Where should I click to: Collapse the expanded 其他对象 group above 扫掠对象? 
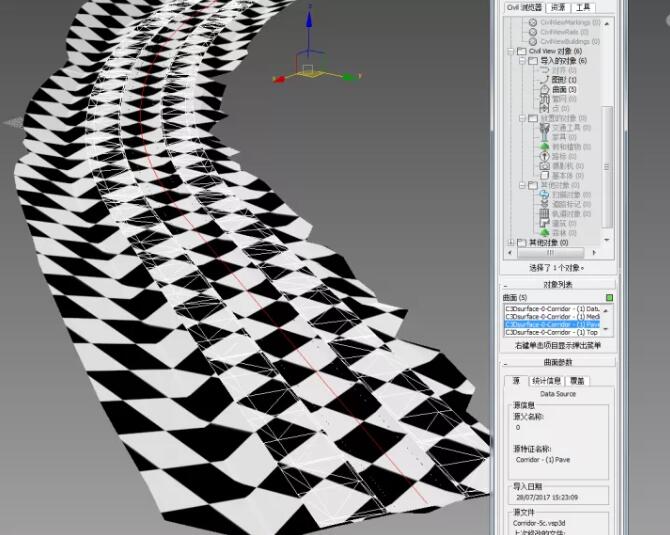522,185
